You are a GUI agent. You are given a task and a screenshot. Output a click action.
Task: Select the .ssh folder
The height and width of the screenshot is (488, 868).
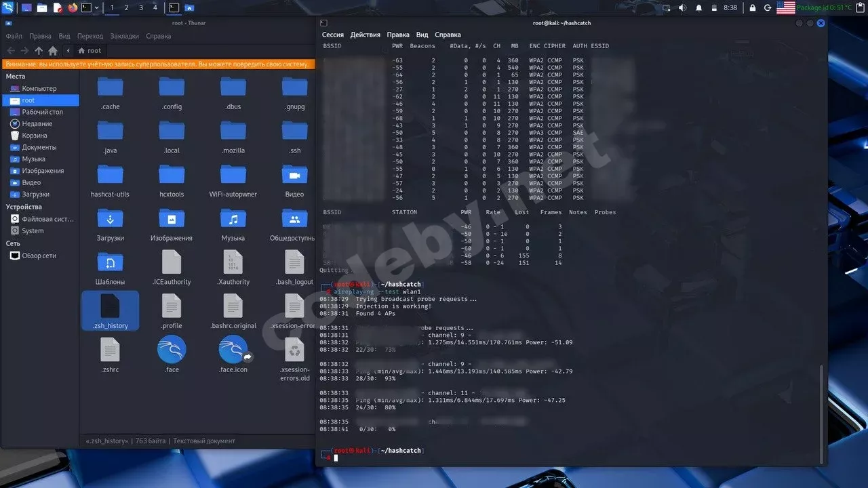click(294, 137)
